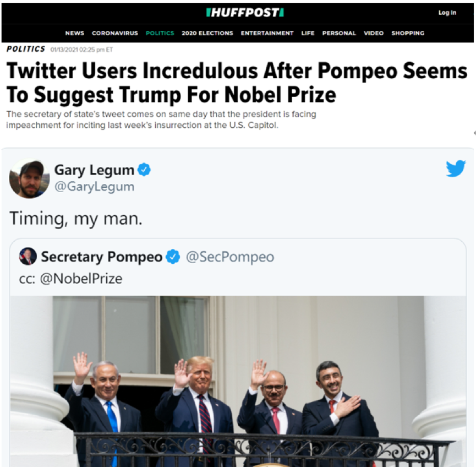This screenshot has height=467, width=476.
Task: Click the Twitter bird icon
Action: click(x=456, y=169)
